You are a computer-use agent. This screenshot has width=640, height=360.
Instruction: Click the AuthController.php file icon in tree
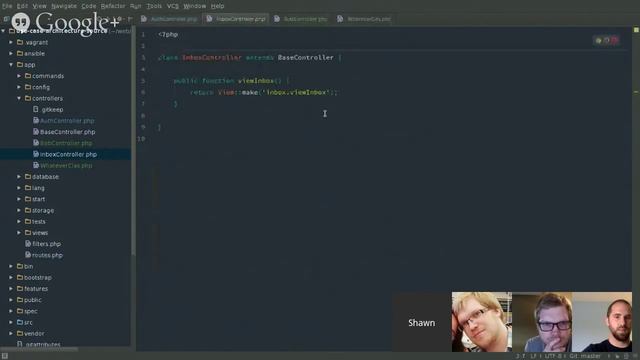point(36,120)
